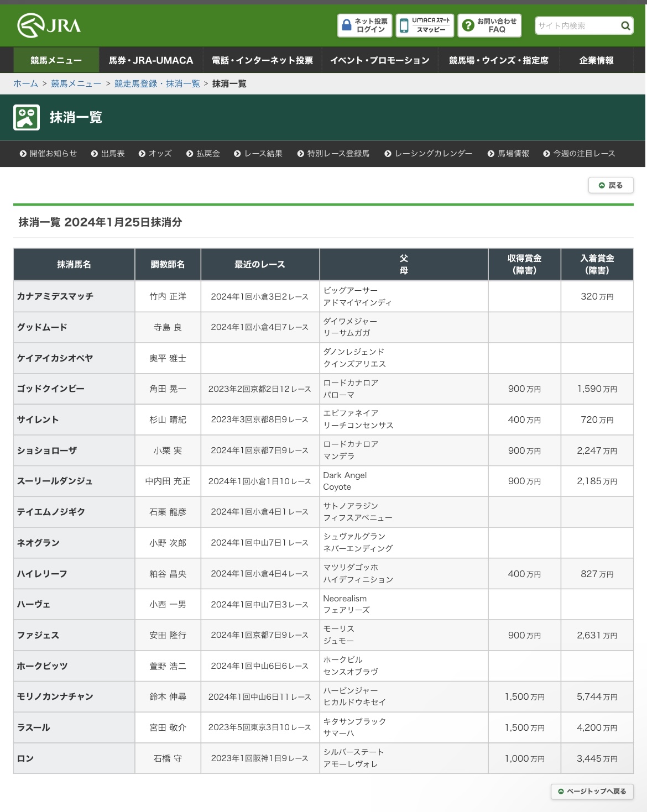Select horse name グッドムード
Viewport: 647px width, 812px height.
(x=42, y=327)
